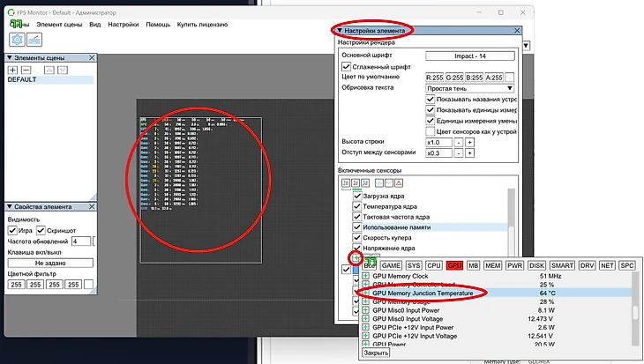Click the gear settings icon in toolbar

(18, 40)
